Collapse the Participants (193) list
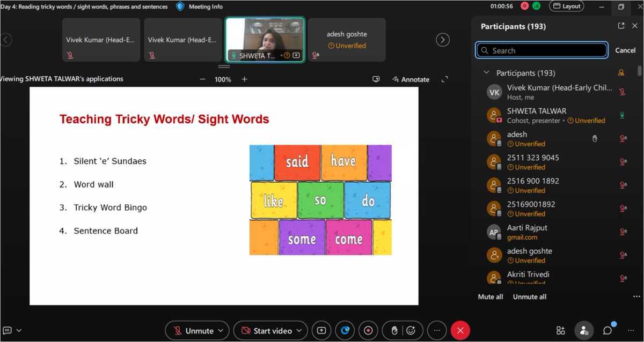 click(x=487, y=73)
